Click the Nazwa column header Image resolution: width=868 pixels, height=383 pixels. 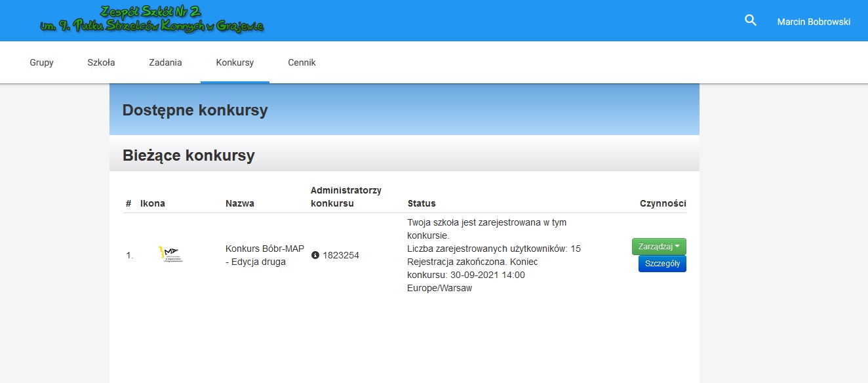[239, 203]
